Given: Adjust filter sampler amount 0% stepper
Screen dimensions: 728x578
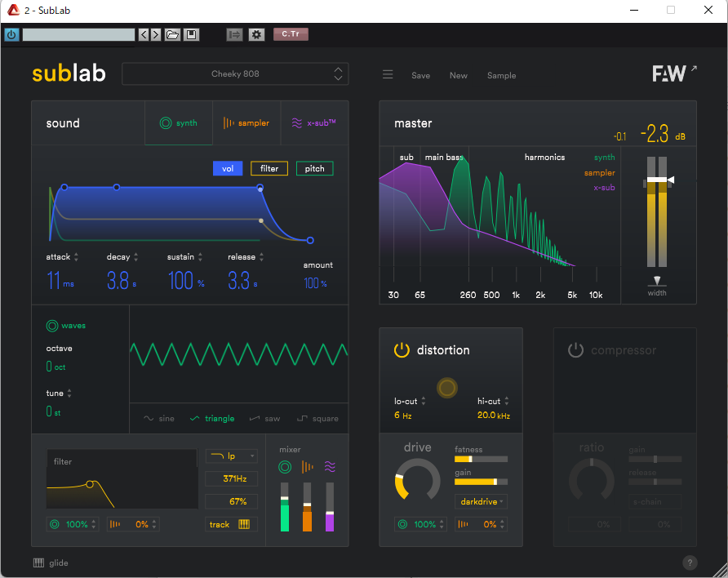Looking at the screenshot, I should click(x=154, y=524).
